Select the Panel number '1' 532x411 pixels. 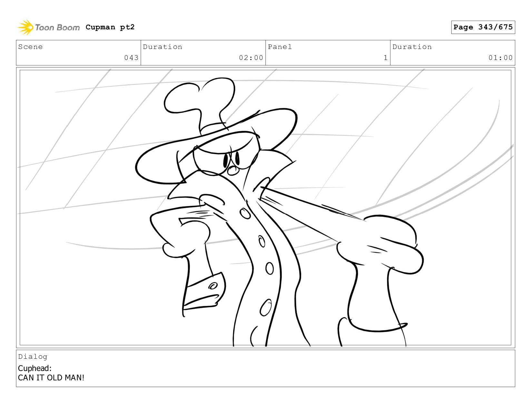point(385,58)
